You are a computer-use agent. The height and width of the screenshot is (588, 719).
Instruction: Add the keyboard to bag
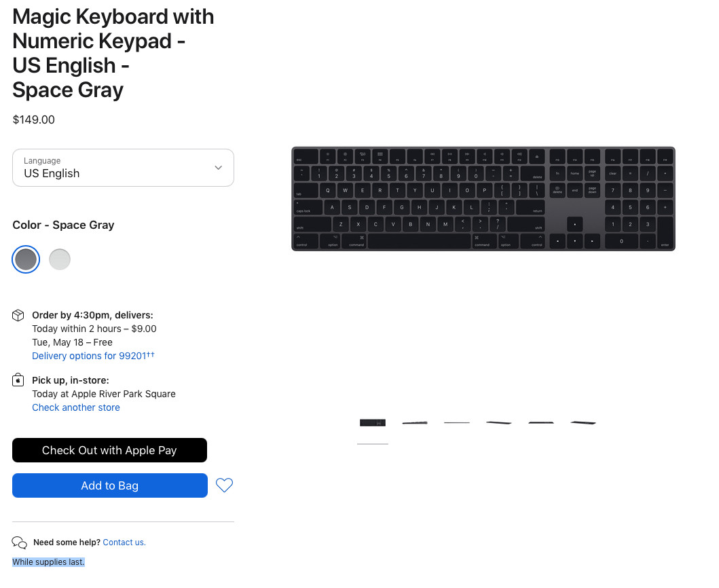click(110, 485)
